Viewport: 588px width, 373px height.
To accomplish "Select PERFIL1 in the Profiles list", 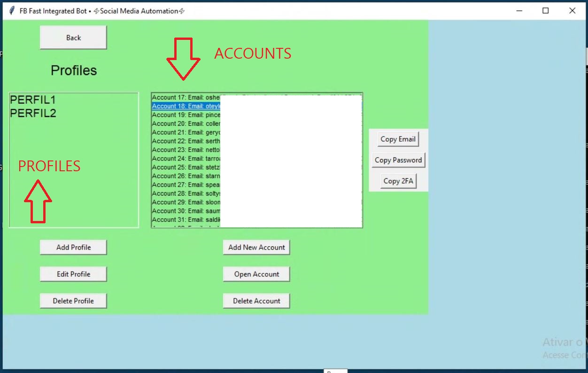I will coord(33,99).
